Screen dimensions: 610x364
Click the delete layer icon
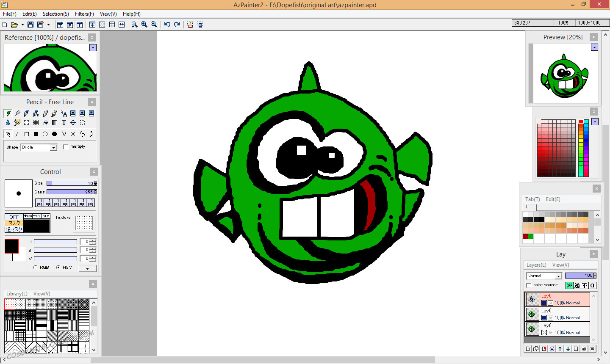click(544, 349)
